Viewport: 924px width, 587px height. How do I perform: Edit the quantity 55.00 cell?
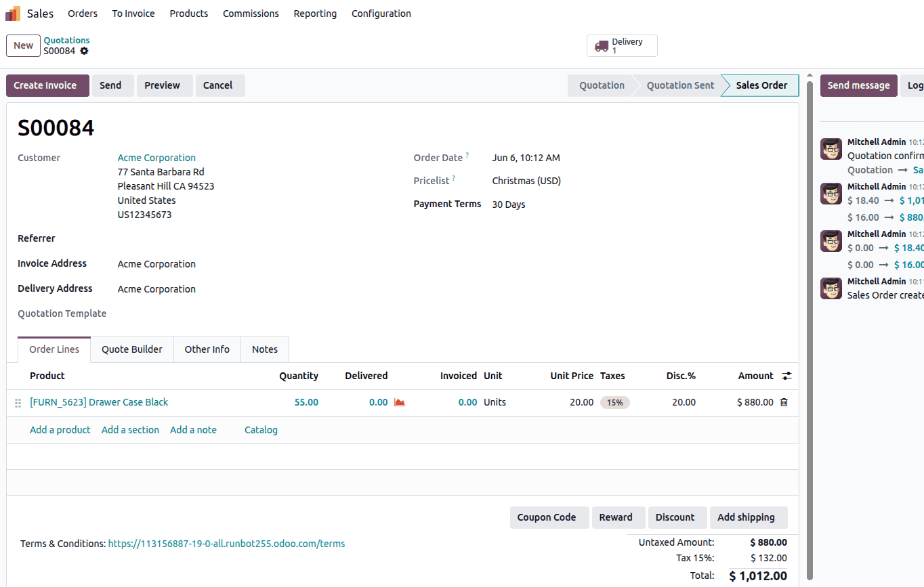pyautogui.click(x=306, y=402)
